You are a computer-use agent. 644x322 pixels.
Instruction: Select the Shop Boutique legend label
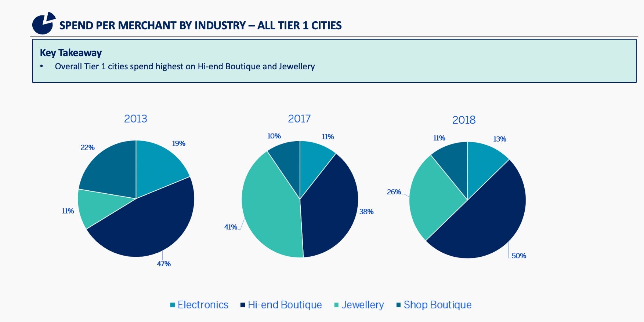(x=438, y=305)
